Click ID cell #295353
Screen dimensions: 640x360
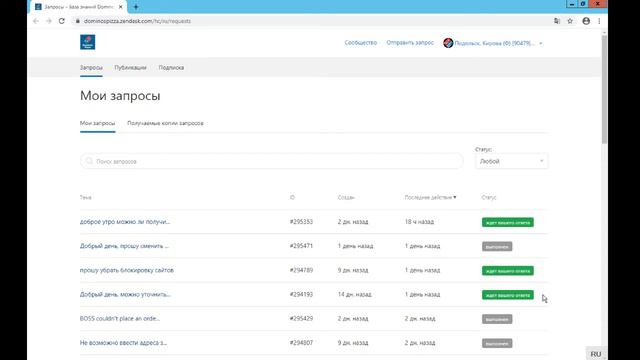click(301, 222)
